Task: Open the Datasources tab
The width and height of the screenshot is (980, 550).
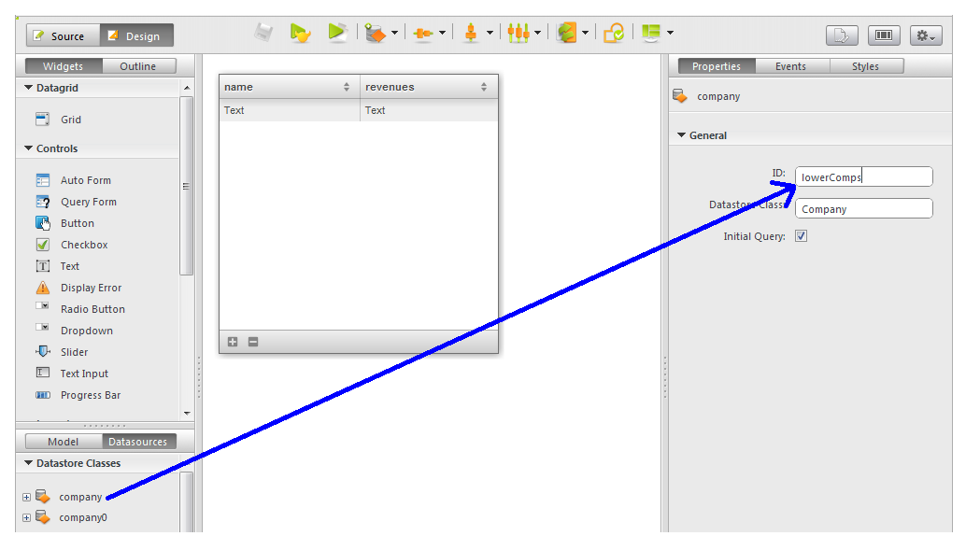Action: coord(138,442)
